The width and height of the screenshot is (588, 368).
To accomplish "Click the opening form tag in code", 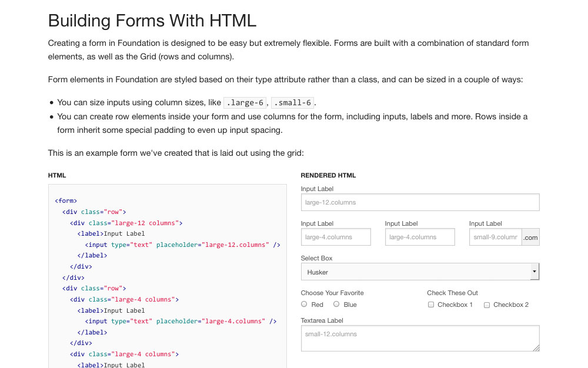I will tap(66, 201).
